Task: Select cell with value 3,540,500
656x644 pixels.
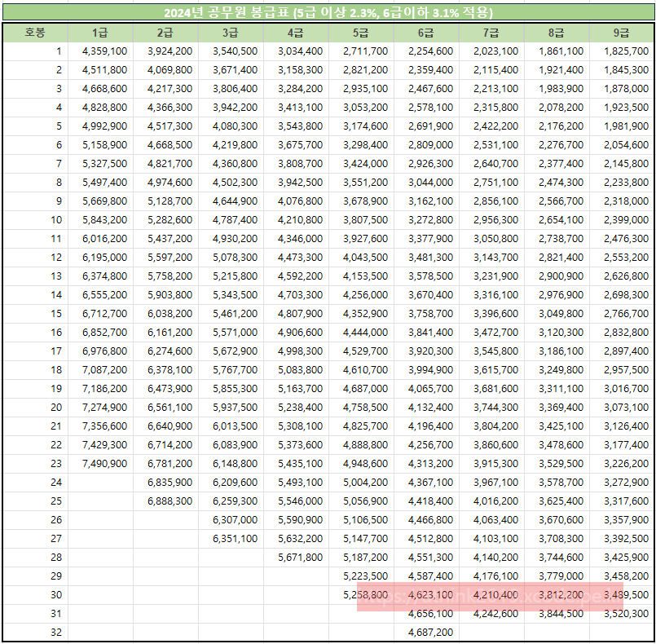Action: tap(231, 51)
